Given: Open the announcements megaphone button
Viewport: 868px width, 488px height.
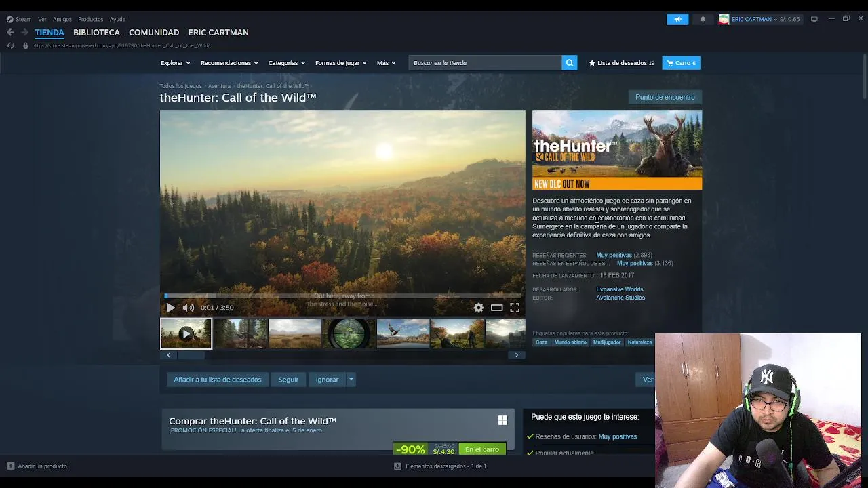Looking at the screenshot, I should (677, 19).
